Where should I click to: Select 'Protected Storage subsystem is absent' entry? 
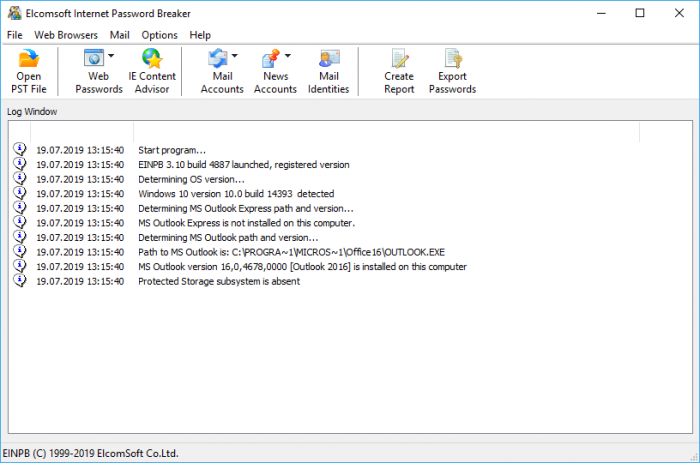tap(219, 281)
